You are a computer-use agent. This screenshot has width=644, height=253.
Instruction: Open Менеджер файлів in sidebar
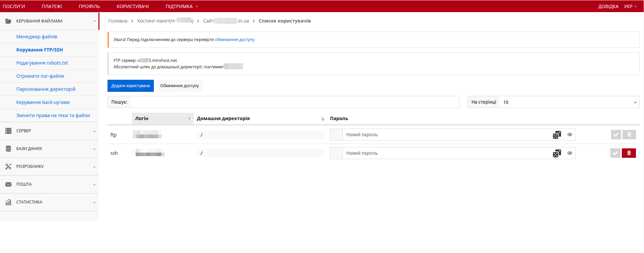tap(37, 37)
